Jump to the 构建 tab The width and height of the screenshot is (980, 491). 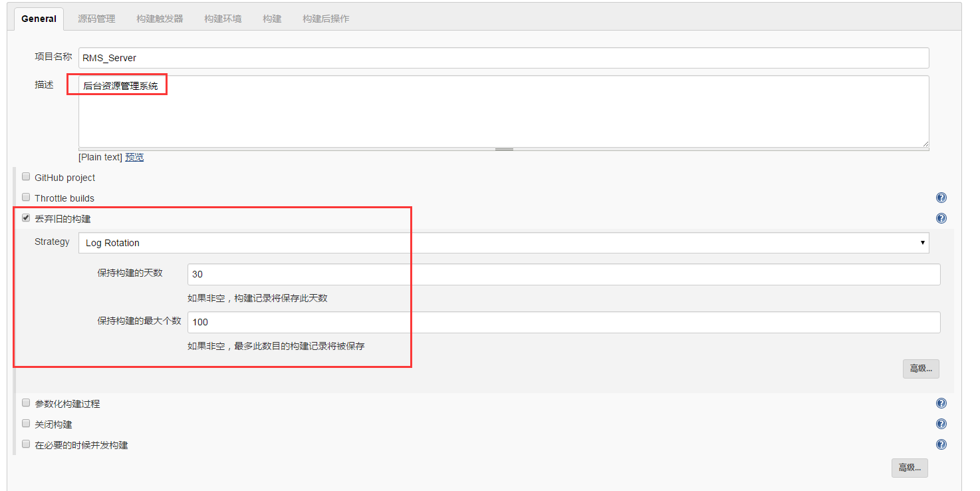(x=272, y=19)
